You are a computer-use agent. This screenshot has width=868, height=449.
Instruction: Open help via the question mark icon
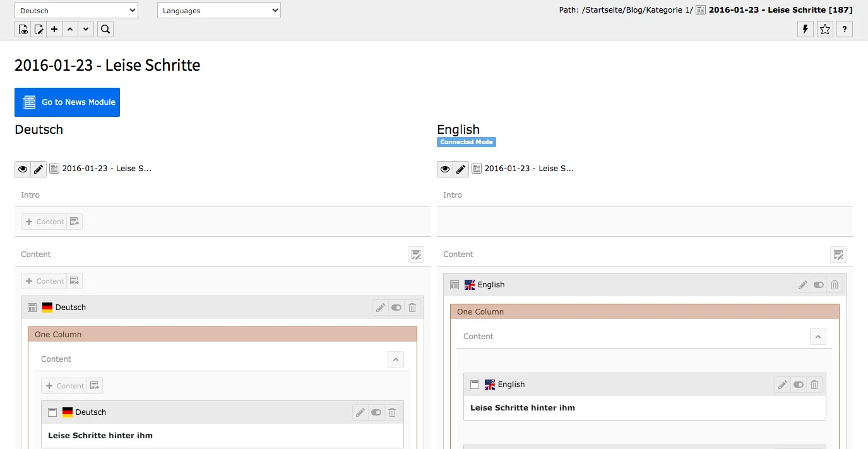[x=844, y=29]
